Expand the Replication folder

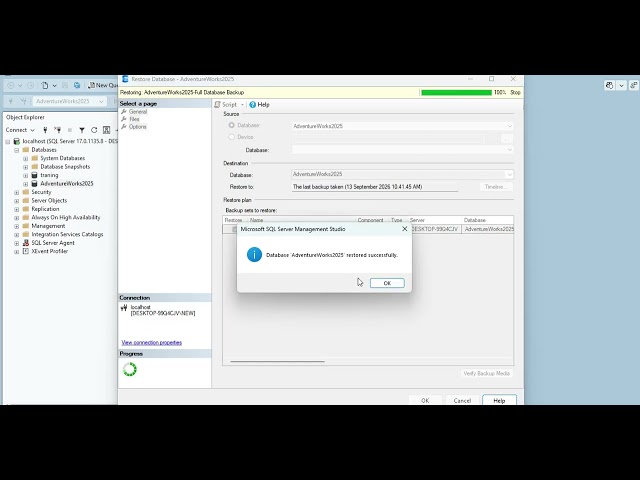[17, 209]
